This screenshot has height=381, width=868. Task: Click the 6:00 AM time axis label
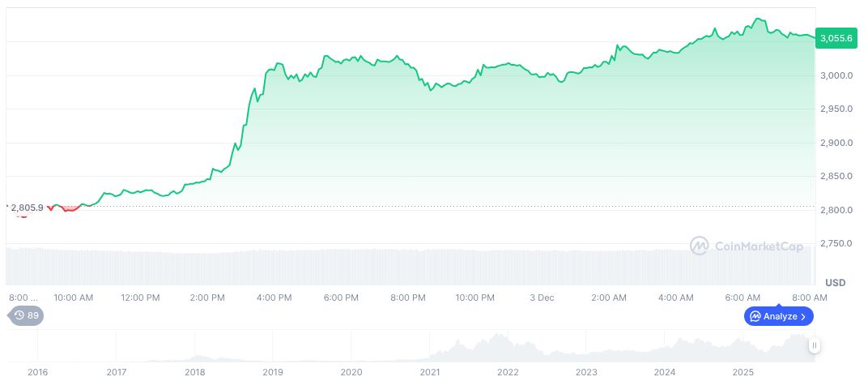pyautogui.click(x=742, y=298)
